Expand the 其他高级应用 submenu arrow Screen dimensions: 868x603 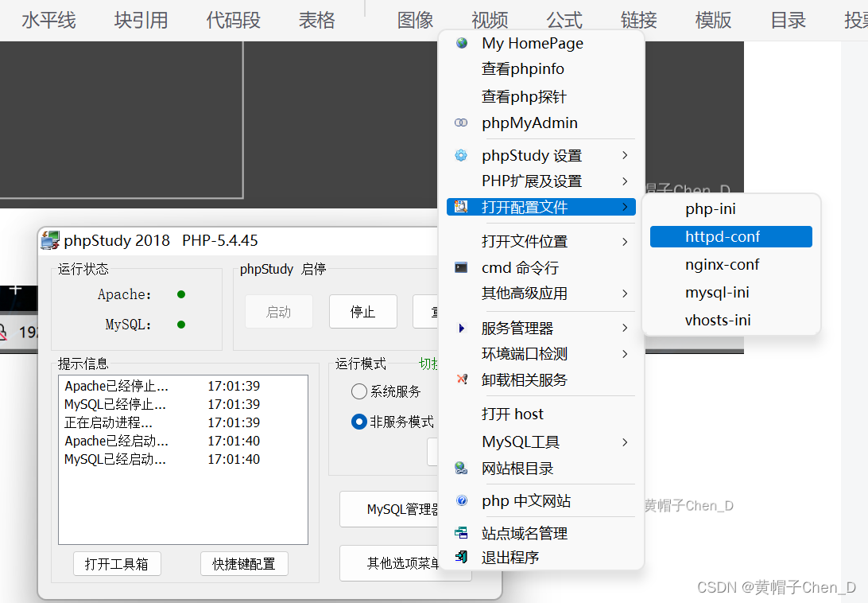point(625,294)
